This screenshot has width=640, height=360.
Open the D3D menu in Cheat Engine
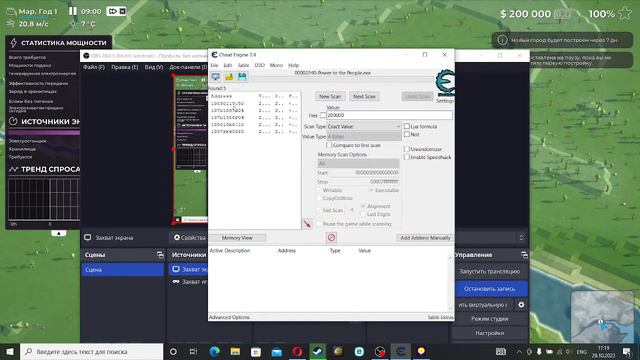click(260, 65)
